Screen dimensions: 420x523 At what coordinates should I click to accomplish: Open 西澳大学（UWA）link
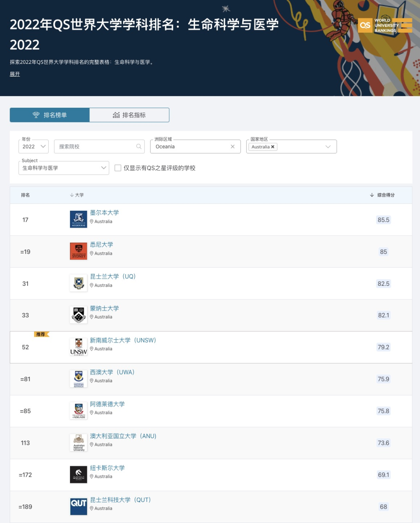pos(112,372)
